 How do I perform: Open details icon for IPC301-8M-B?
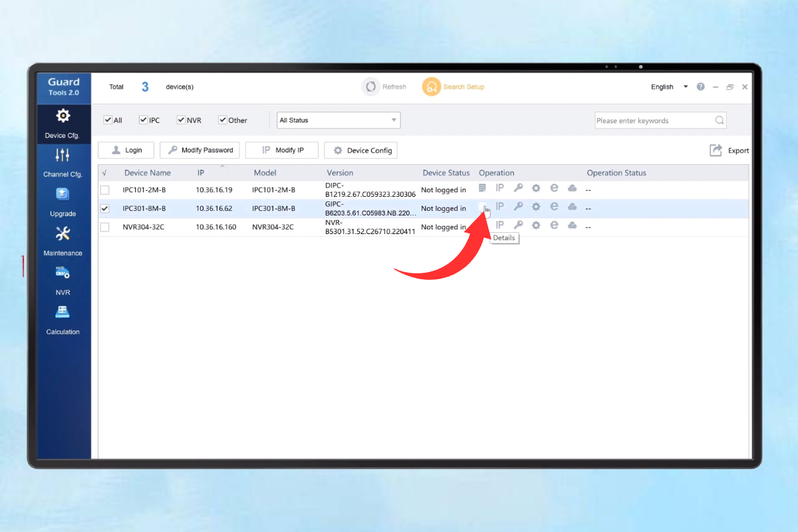(483, 207)
